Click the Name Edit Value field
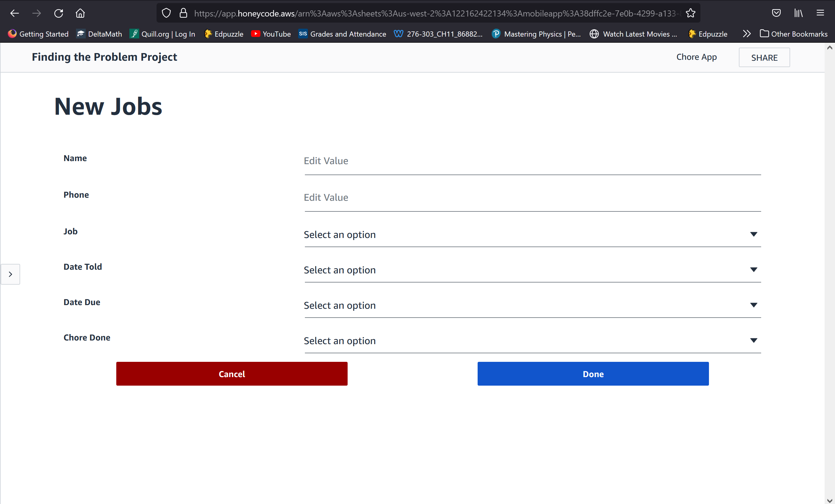This screenshot has height=504, width=835. [532, 161]
